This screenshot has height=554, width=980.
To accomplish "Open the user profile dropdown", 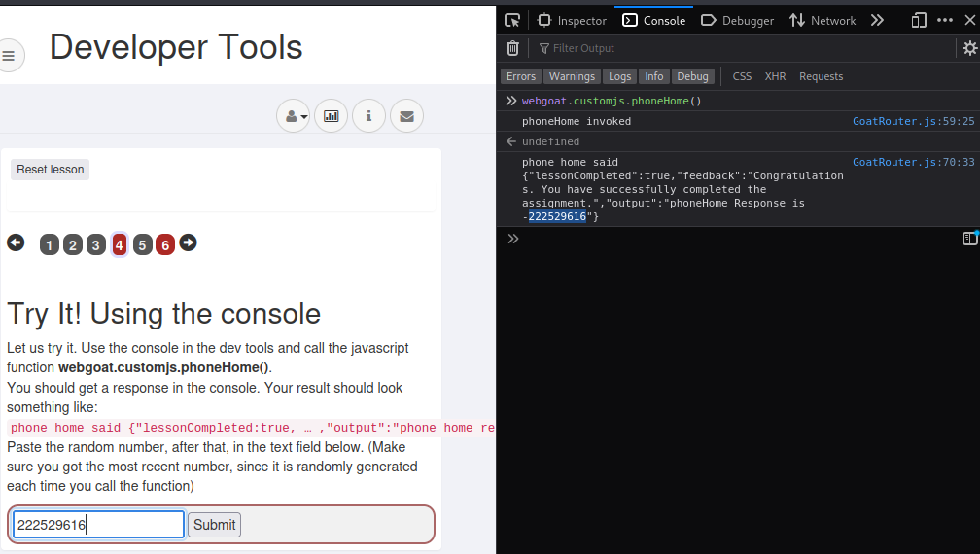I will click(294, 116).
